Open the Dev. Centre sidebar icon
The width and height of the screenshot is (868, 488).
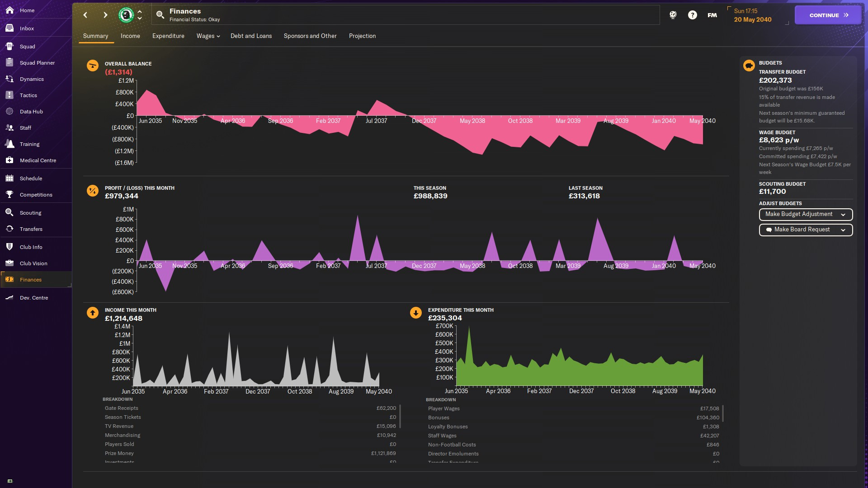pos(9,298)
